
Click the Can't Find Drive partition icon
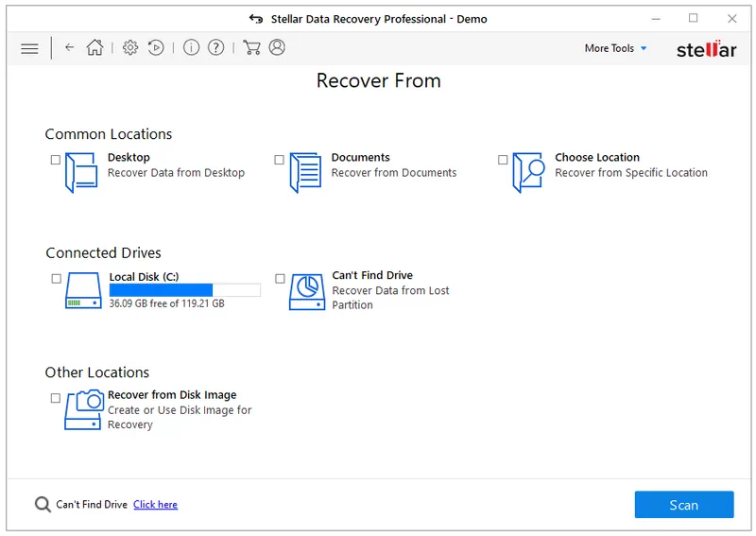[x=307, y=292]
